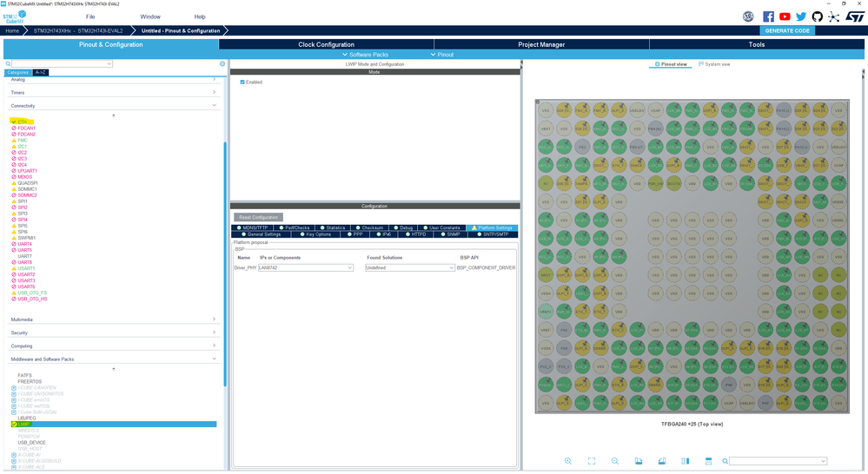Open the Software Packs dropdown menu
Image resolution: width=868 pixels, height=474 pixels.
click(x=365, y=54)
